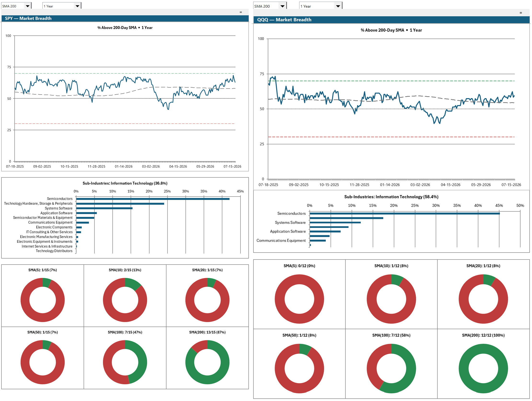Select the Semiconductors bar in SPY chart
The width and height of the screenshot is (532, 401).
pyautogui.click(x=153, y=199)
